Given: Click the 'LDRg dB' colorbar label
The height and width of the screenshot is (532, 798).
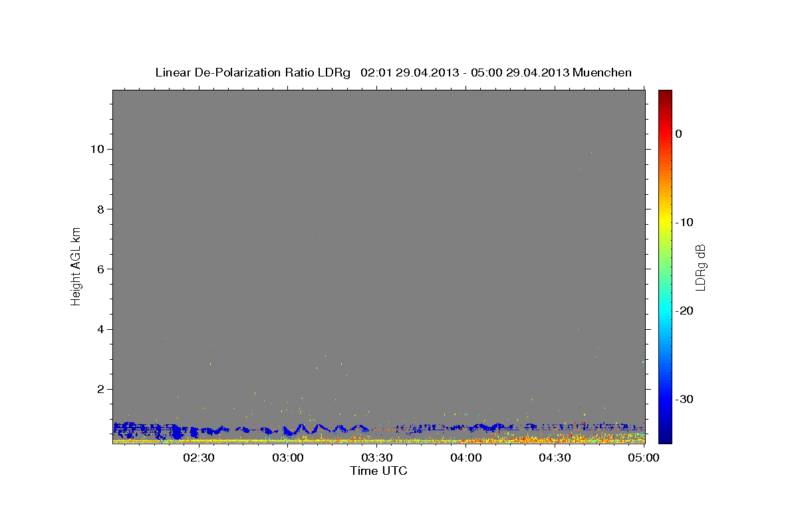Looking at the screenshot, I should click(700, 267).
